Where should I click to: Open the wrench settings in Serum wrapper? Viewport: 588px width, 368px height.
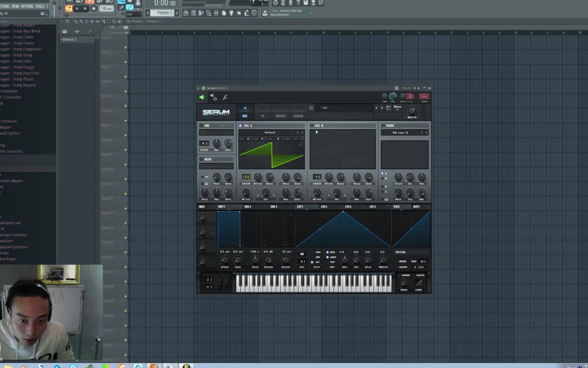225,98
